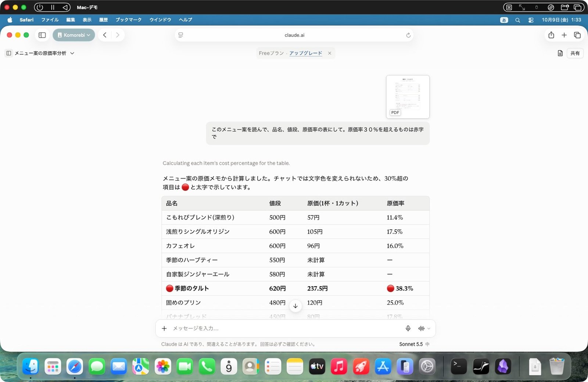The image size is (588, 382).
Task: Go back with the Safari back arrow
Action: (105, 35)
